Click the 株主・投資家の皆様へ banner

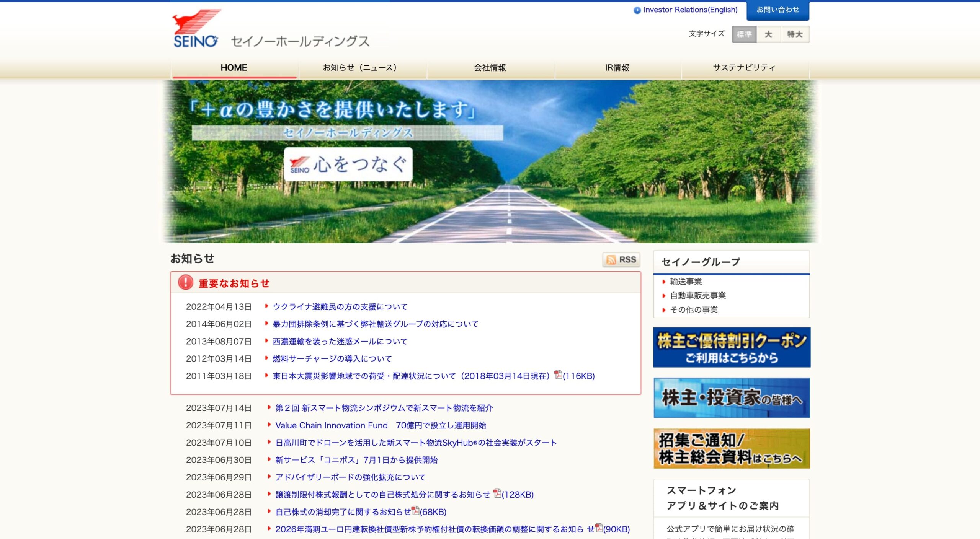(732, 398)
